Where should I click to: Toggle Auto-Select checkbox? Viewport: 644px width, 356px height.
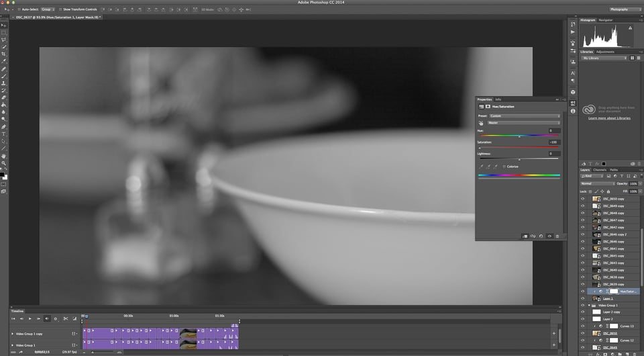19,9
